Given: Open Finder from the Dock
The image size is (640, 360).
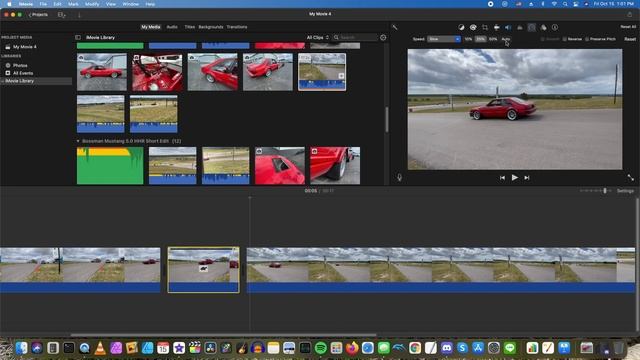Looking at the screenshot, I should tap(21, 348).
